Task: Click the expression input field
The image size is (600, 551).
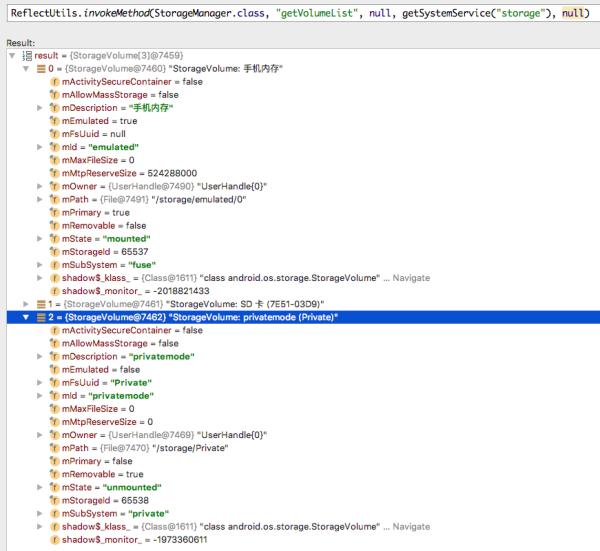Action: (303, 13)
